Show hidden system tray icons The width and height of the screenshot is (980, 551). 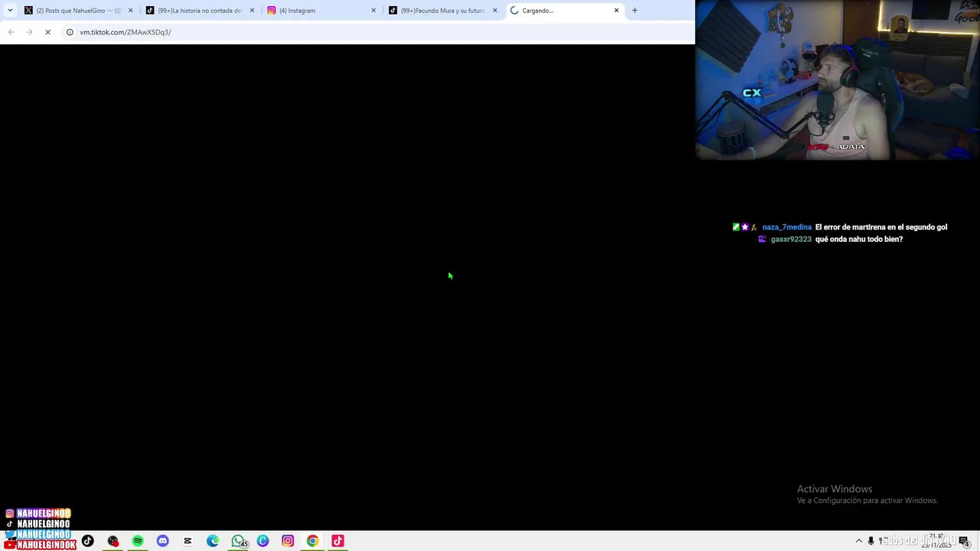point(858,541)
